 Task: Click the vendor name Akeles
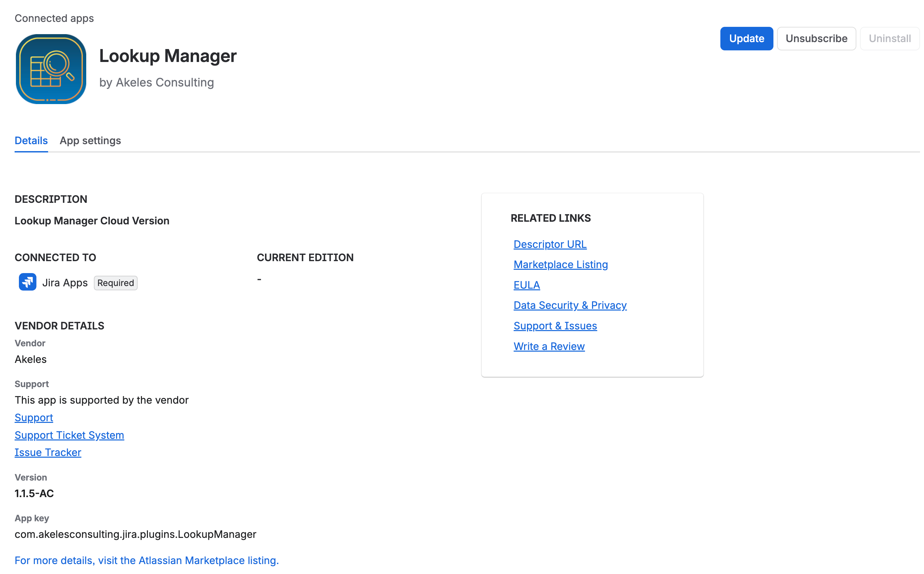tap(31, 359)
